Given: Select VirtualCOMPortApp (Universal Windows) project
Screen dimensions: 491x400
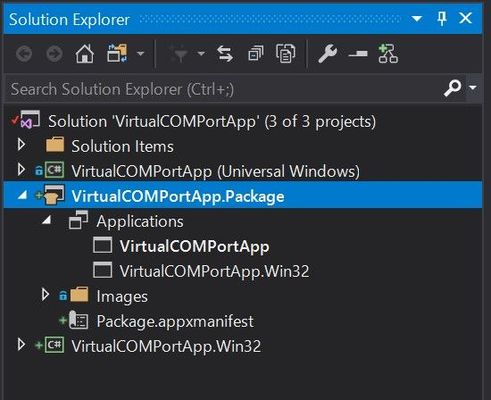Looking at the screenshot, I should 216,171.
